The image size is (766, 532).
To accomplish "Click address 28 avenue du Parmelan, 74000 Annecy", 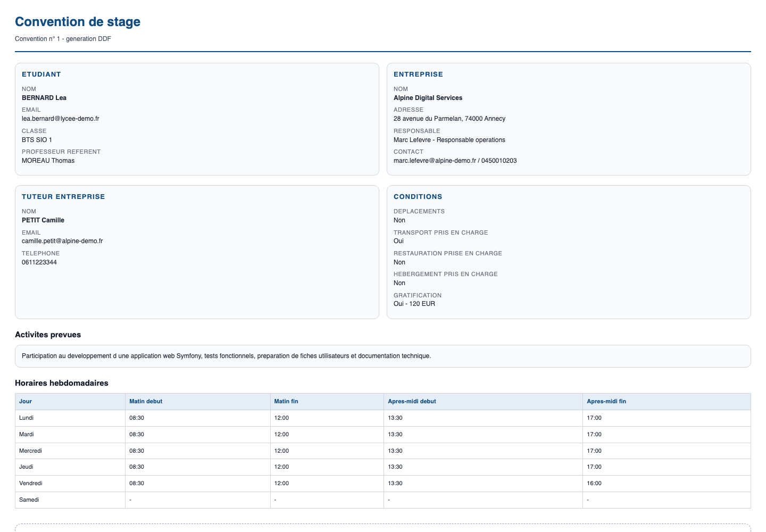I will pos(449,119).
